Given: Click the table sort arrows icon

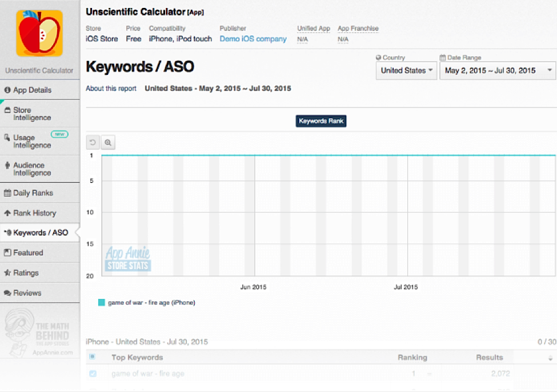Looking at the screenshot, I should tap(550, 358).
